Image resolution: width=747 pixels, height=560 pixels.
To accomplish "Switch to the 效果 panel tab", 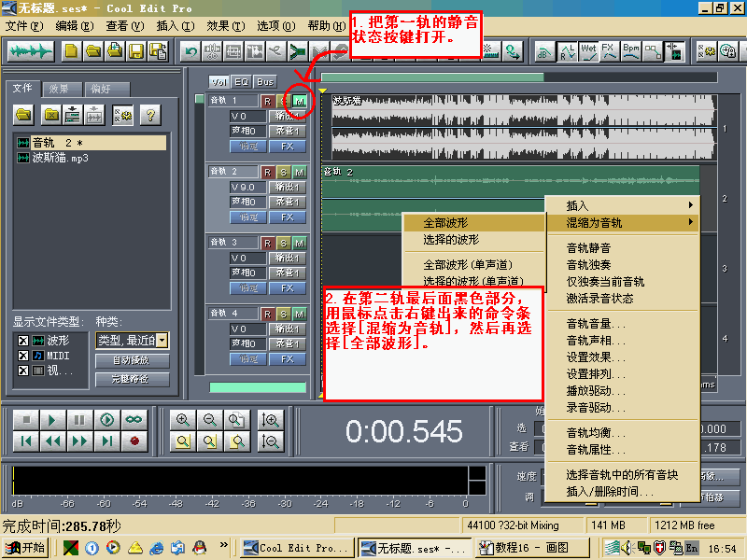I will pos(61,89).
